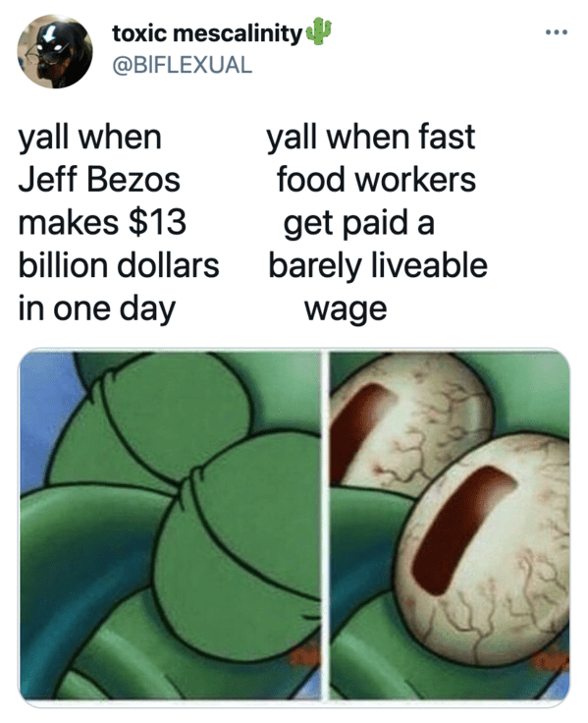The width and height of the screenshot is (588, 723).
Task: Click the 'get paid a' text line
Action: (x=359, y=223)
